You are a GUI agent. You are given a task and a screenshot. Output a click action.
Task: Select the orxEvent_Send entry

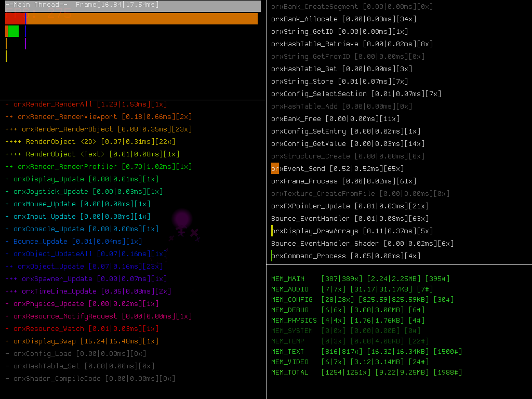[x=338, y=169]
